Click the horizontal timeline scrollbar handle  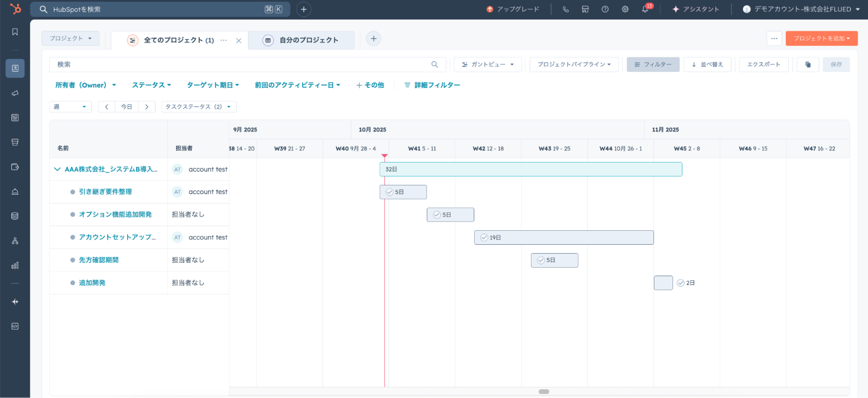tap(544, 391)
